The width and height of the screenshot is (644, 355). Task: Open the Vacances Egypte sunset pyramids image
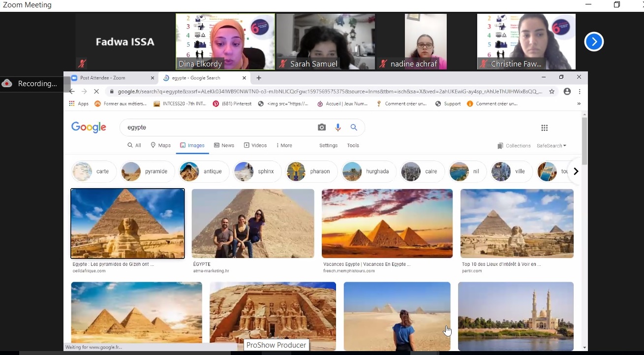[387, 224]
